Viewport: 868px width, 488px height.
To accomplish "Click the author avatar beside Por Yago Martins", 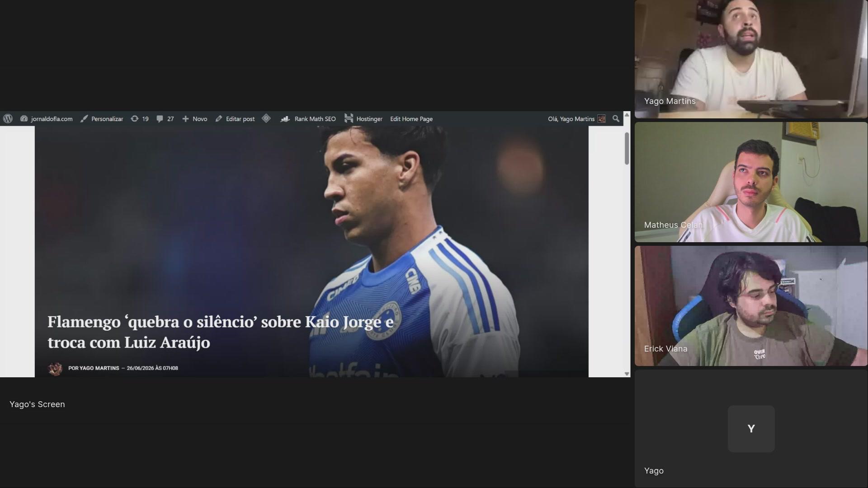I will pos(55,369).
